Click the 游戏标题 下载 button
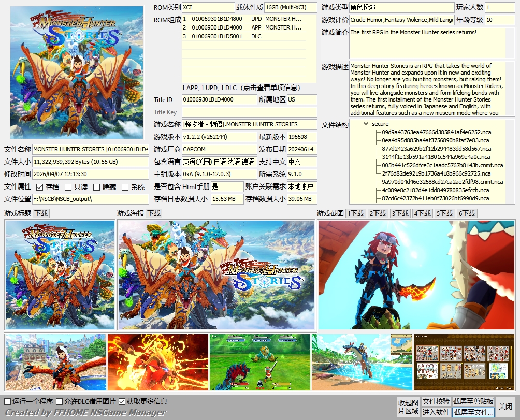This screenshot has height=420, width=520. click(x=41, y=213)
